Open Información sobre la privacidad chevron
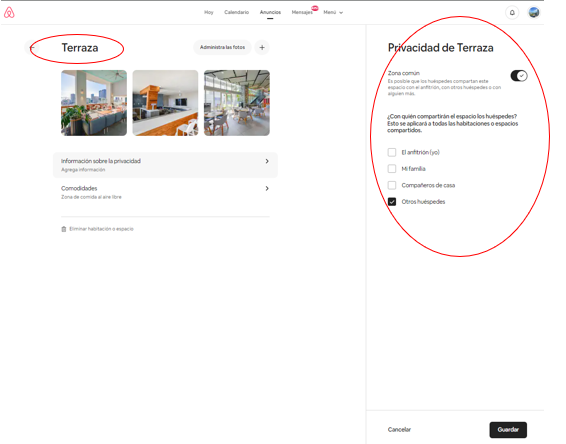Screen dimensions: 566x444 (267, 161)
